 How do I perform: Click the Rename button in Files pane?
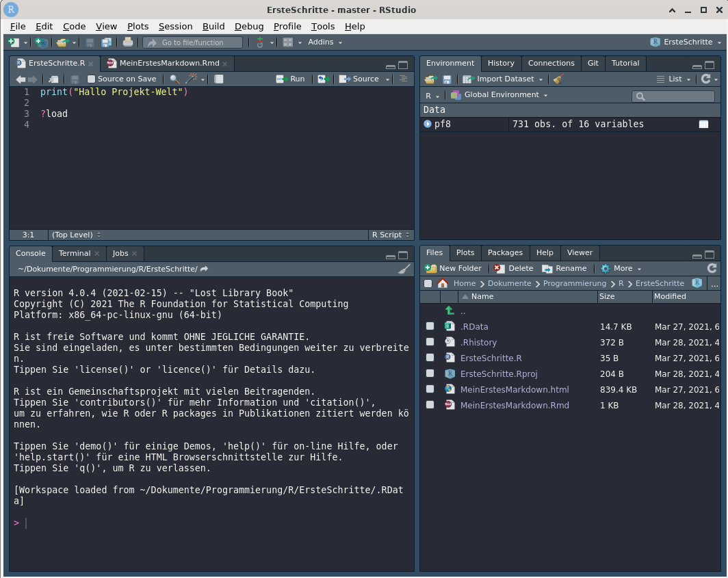click(564, 268)
